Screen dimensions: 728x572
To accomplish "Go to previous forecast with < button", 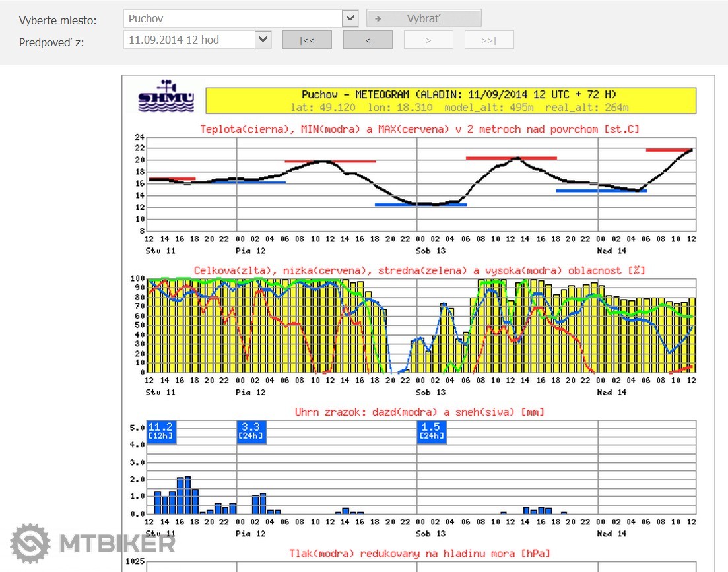I will [368, 40].
